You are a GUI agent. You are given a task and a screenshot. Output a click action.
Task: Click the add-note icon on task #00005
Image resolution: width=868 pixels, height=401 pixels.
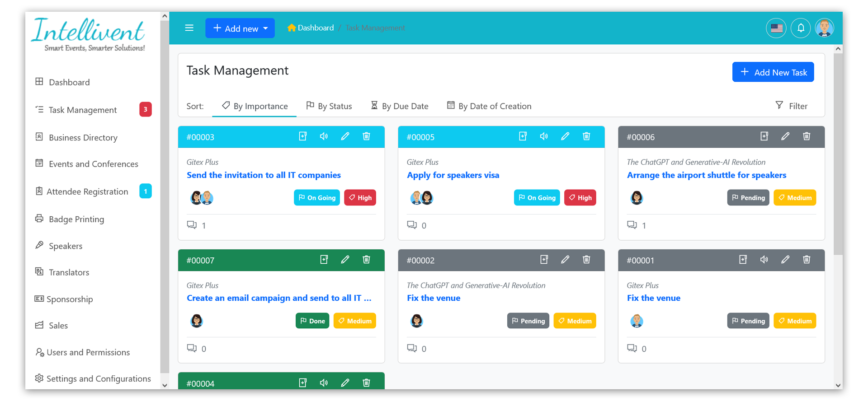tap(523, 136)
